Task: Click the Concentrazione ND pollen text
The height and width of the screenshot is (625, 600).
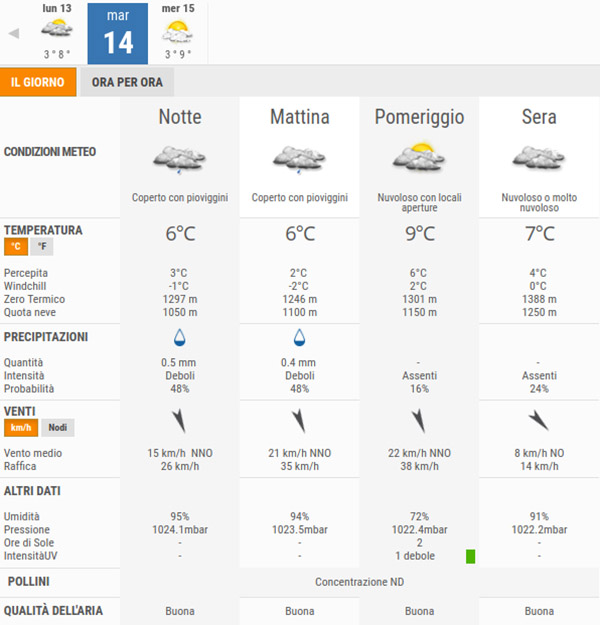Action: pyautogui.click(x=360, y=582)
